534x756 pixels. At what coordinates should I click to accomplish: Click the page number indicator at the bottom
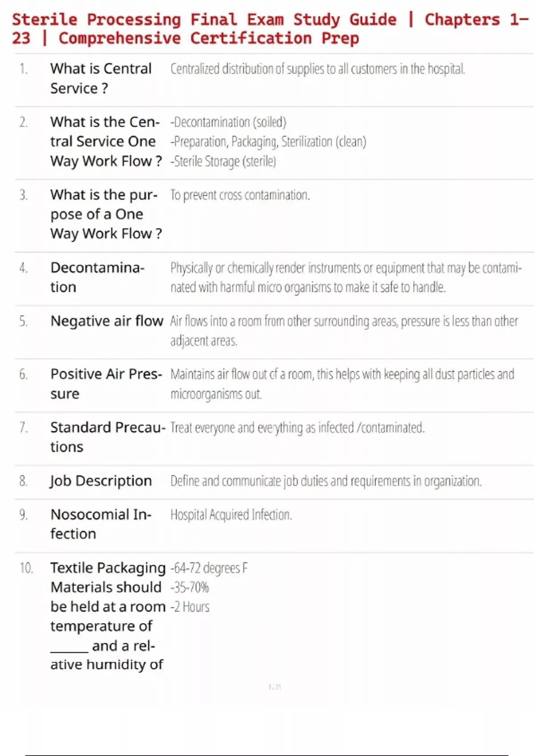[275, 687]
